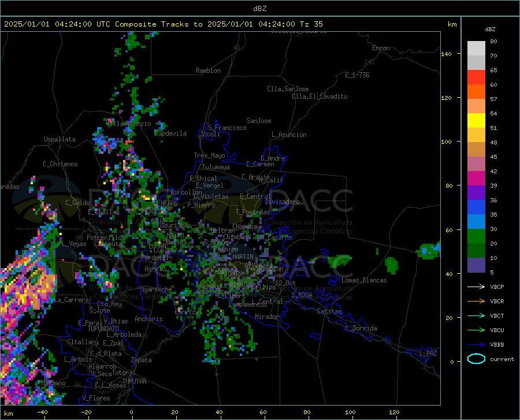Click the 'Potrerillos' map label
The image size is (520, 420).
(x=106, y=237)
